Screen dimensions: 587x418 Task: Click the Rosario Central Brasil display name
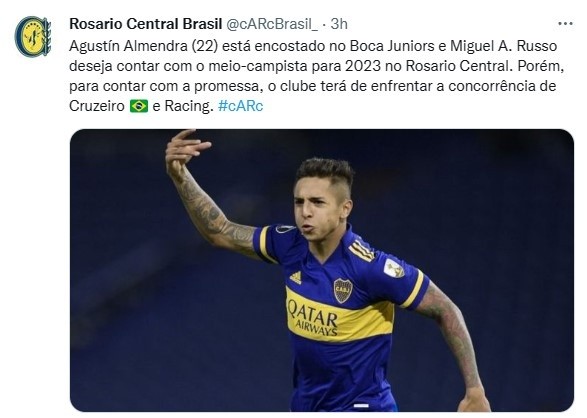point(146,24)
